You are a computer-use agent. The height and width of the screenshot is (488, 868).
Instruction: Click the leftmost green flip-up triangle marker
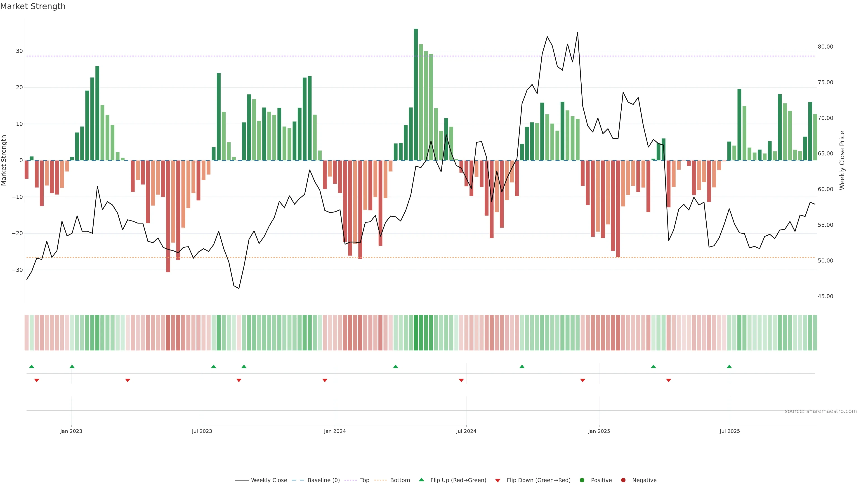click(x=32, y=366)
